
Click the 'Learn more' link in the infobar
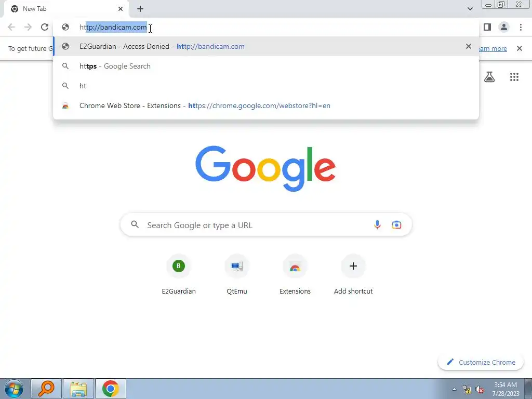coord(493,48)
